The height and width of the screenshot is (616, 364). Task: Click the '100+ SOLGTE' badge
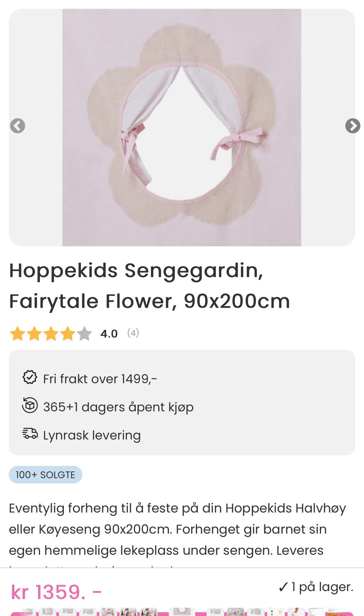(x=45, y=475)
